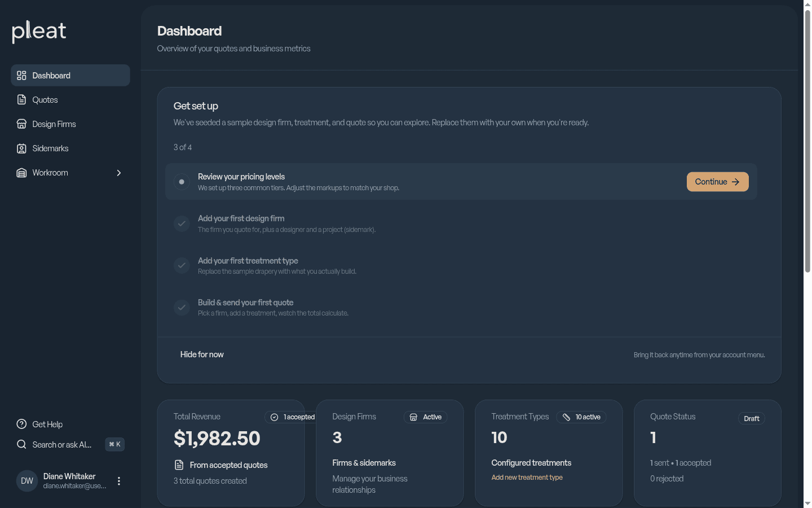The height and width of the screenshot is (508, 812).
Task: Click the pleat logo
Action: click(x=39, y=32)
